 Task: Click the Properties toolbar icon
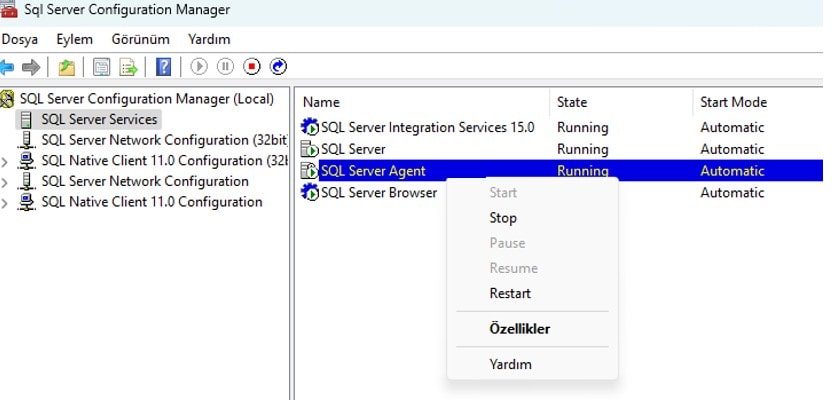click(101, 67)
